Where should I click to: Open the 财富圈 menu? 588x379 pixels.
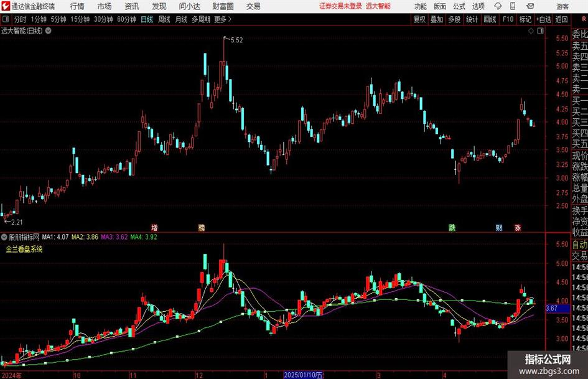(223, 6)
